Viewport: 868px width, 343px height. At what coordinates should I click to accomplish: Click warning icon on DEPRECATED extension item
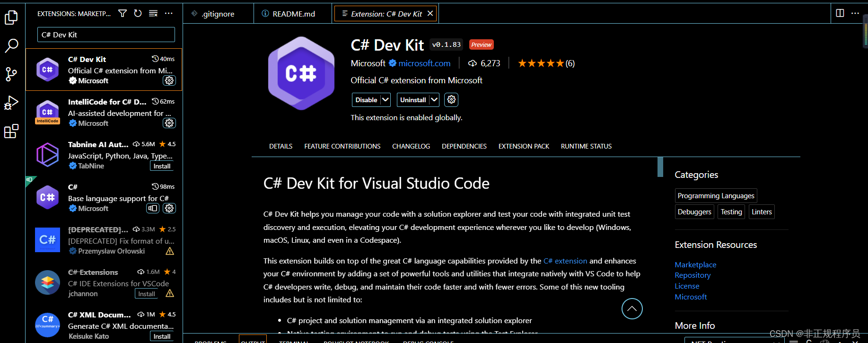coord(170,251)
